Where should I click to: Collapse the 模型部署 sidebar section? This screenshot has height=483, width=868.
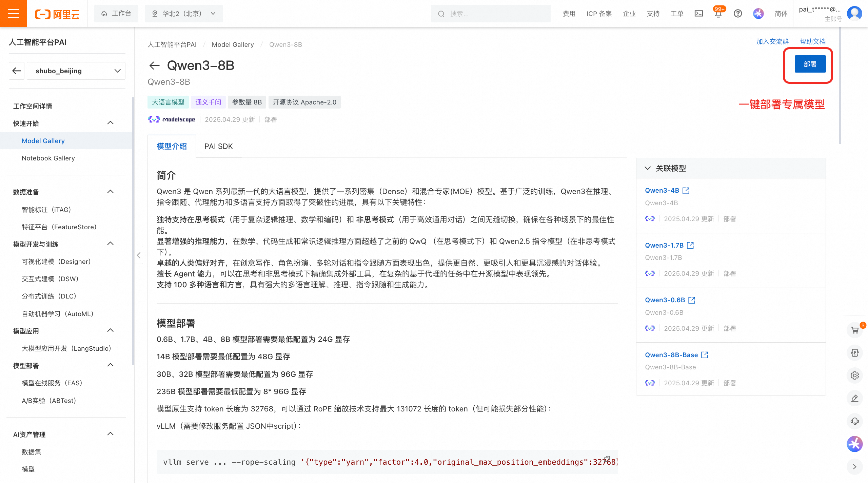point(110,365)
